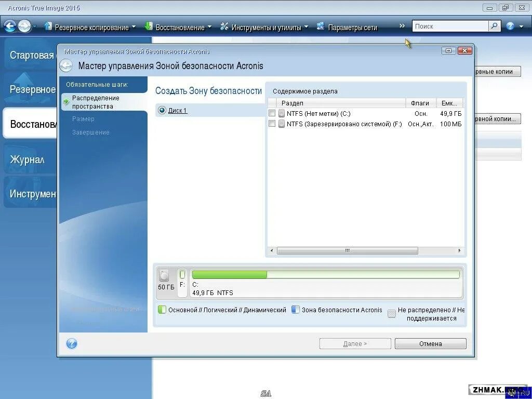Open the Acronis help question mark icon
Viewport: 532px width, 399px height.
(x=72, y=343)
